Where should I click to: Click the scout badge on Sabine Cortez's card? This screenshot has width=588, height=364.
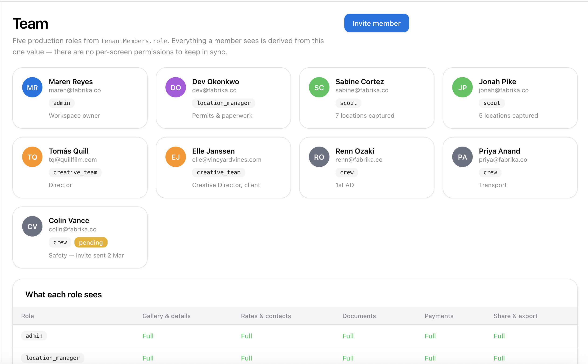pos(348,103)
